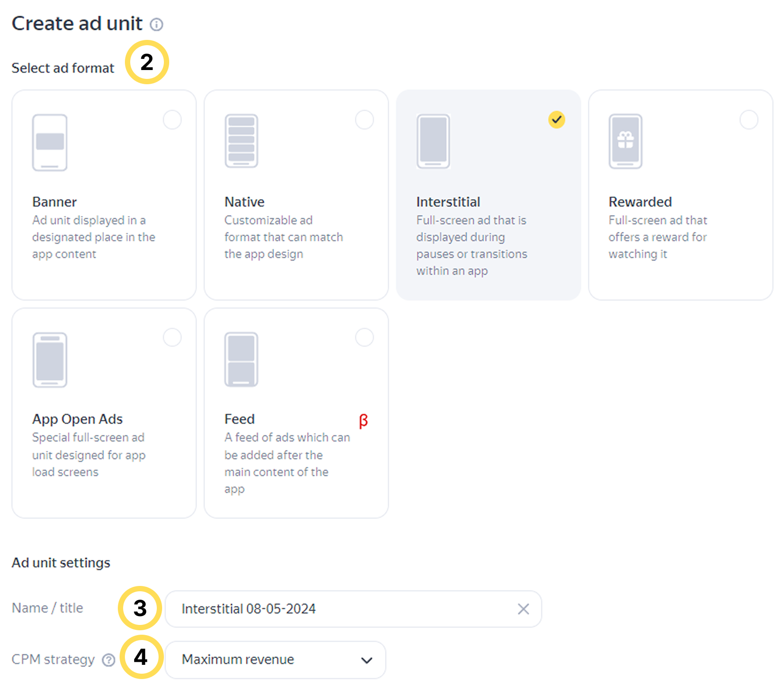Expand the CPM strategy chevron arrow
The height and width of the screenshot is (687, 784).
(367, 660)
